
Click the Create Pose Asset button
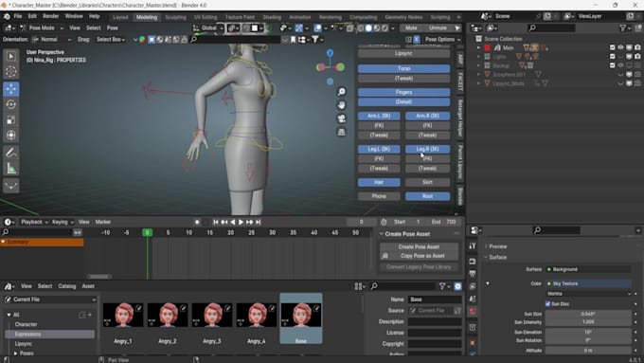pyautogui.click(x=419, y=246)
